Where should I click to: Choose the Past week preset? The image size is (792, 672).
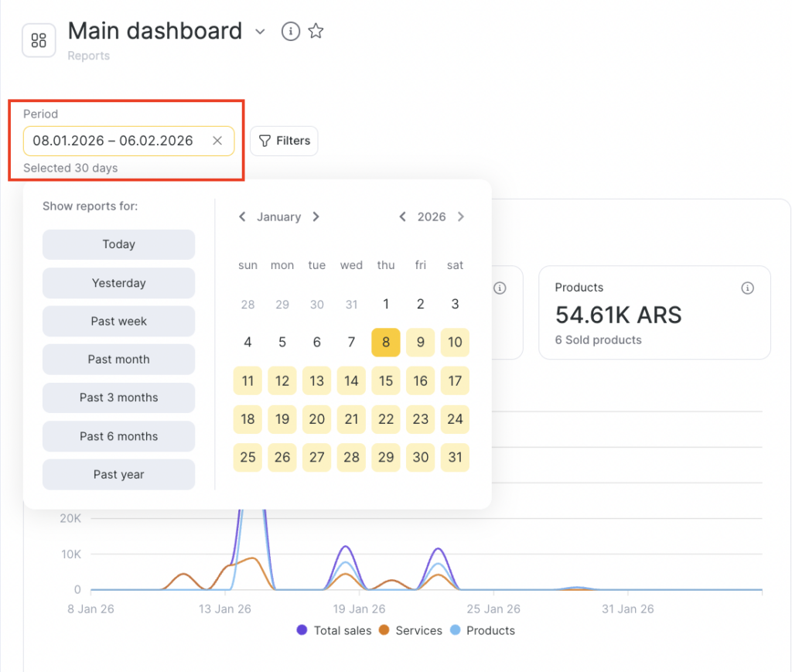point(118,321)
